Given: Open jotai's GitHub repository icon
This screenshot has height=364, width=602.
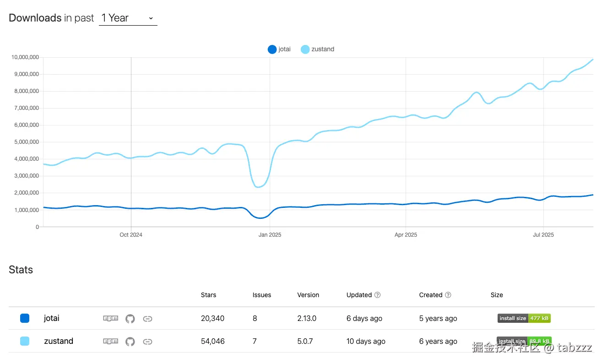Looking at the screenshot, I should tap(130, 318).
